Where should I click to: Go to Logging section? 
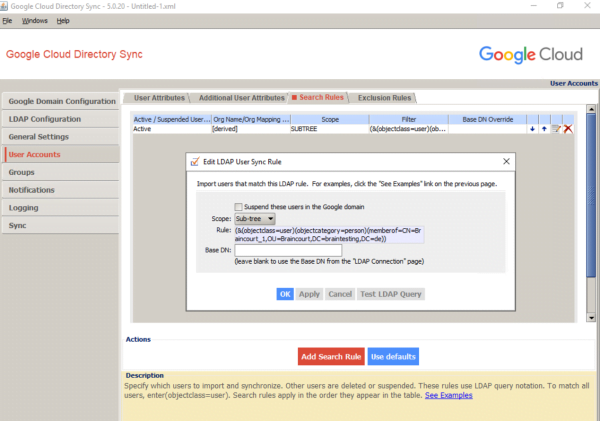(x=61, y=207)
